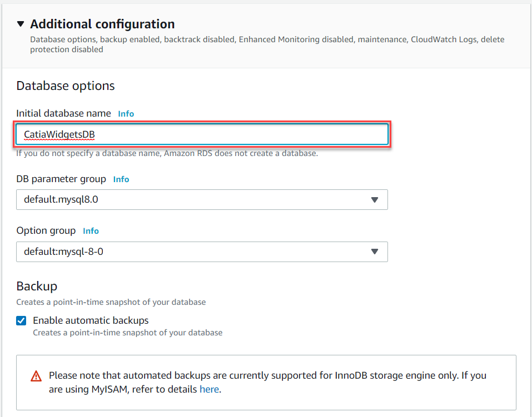Uncheck the Enable automatic backups checkbox
Screen dimensions: 532x417
21,320
